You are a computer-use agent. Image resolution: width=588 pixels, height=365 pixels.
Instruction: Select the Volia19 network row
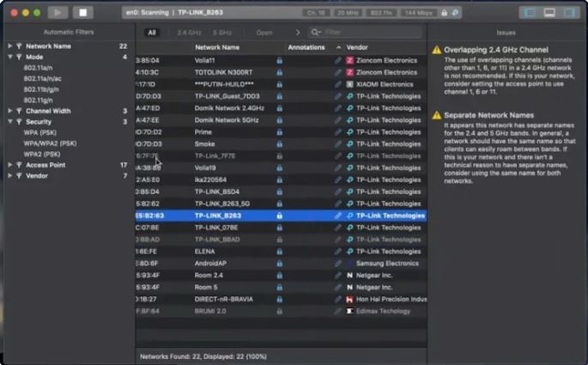coord(281,168)
